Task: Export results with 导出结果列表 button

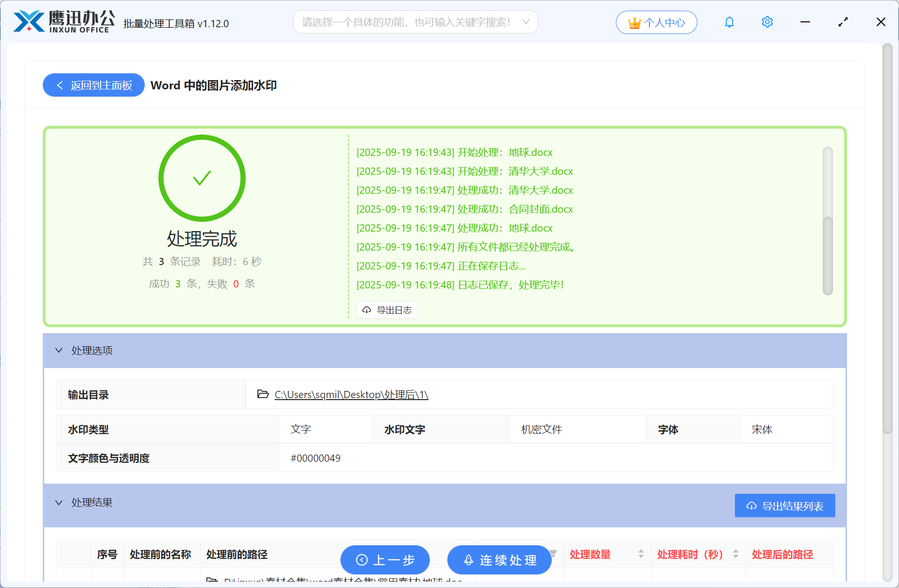Action: pyautogui.click(x=784, y=505)
